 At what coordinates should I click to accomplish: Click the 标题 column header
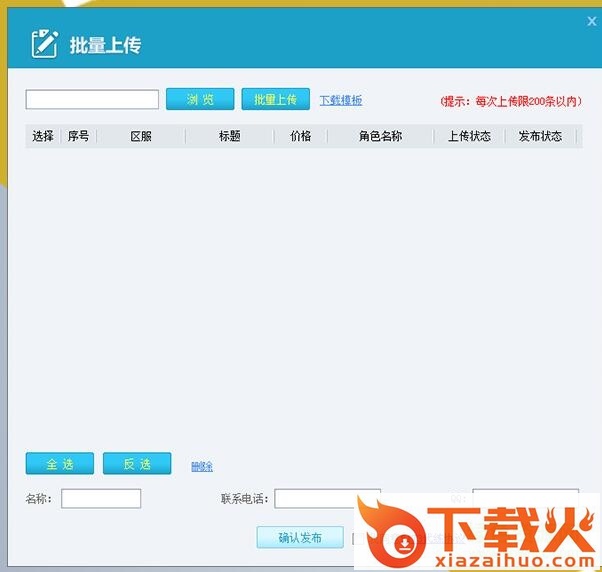coord(230,136)
